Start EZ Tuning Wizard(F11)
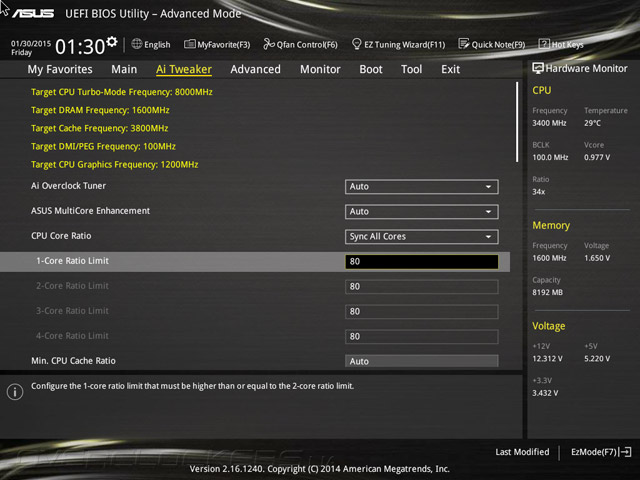 (398, 44)
